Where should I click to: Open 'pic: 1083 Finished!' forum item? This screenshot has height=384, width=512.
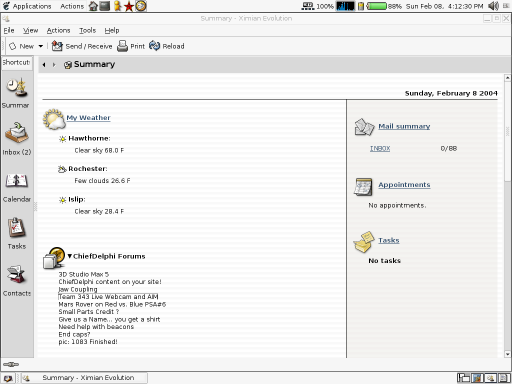click(88, 342)
